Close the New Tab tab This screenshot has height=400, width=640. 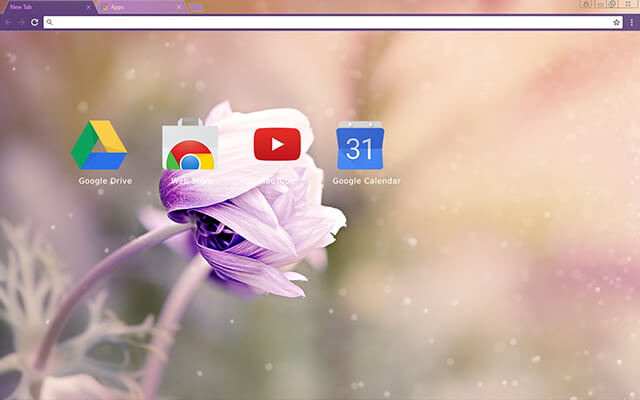(x=89, y=7)
